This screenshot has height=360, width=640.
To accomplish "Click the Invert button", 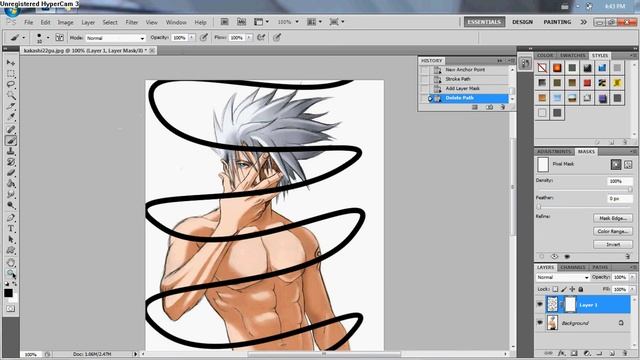I will (x=613, y=244).
